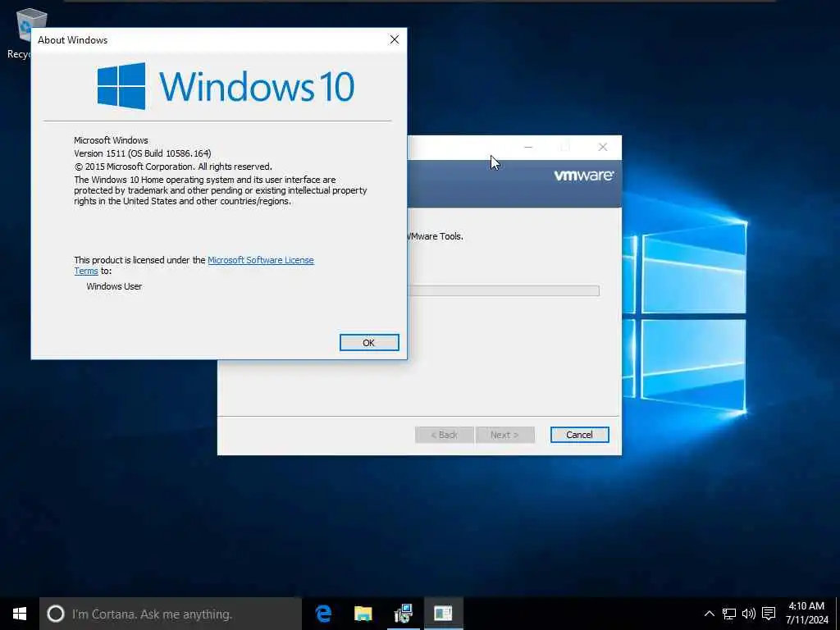The height and width of the screenshot is (630, 840).
Task: Open the Windows Start menu
Action: click(x=20, y=614)
